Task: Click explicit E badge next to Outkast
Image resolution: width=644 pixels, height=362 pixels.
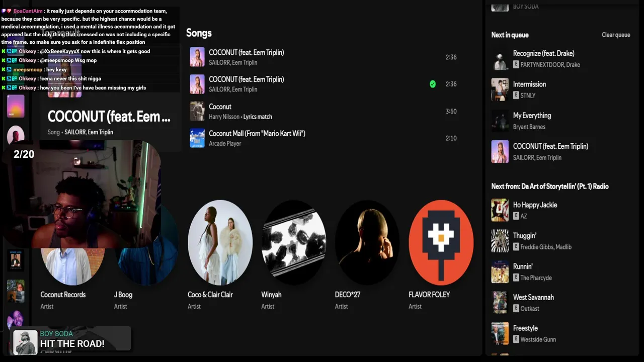Action: click(x=516, y=309)
